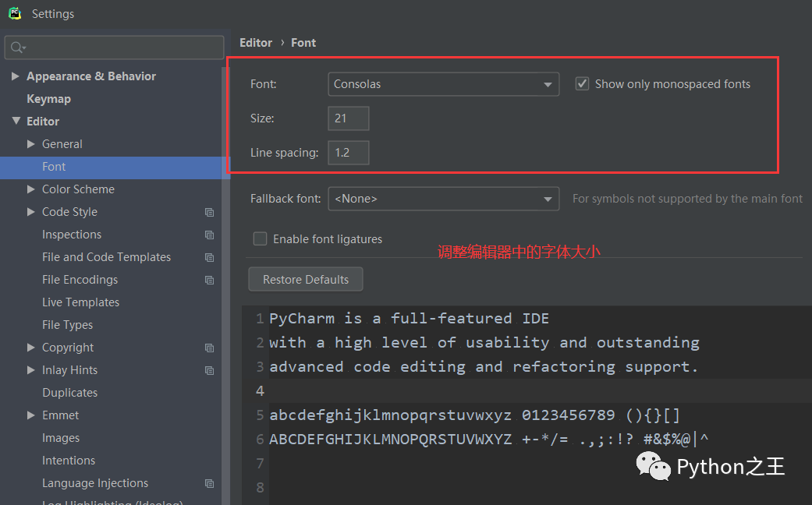Screen dimensions: 812x505
Task: Click Editor in the breadcrumb
Action: click(x=256, y=43)
